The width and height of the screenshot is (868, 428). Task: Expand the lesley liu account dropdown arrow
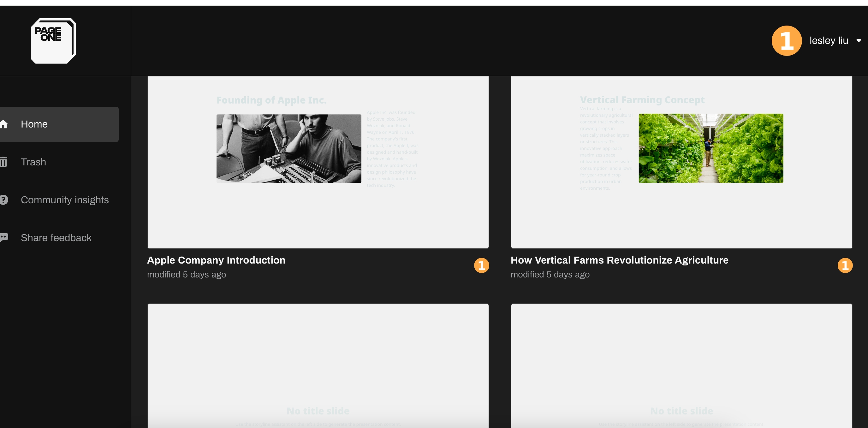point(859,41)
